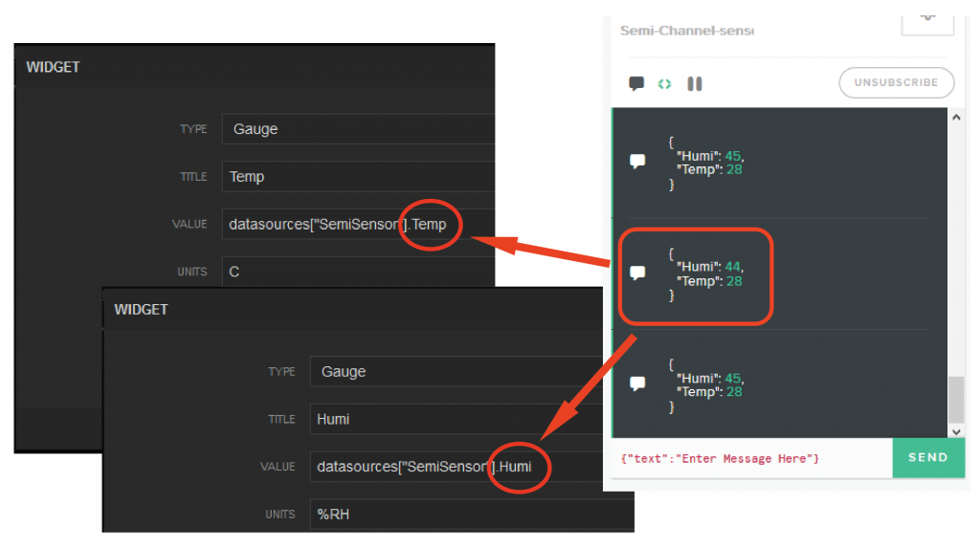The height and width of the screenshot is (548, 980).
Task: Click speech icon beside the bottom Humi 45 message
Action: pos(637,384)
